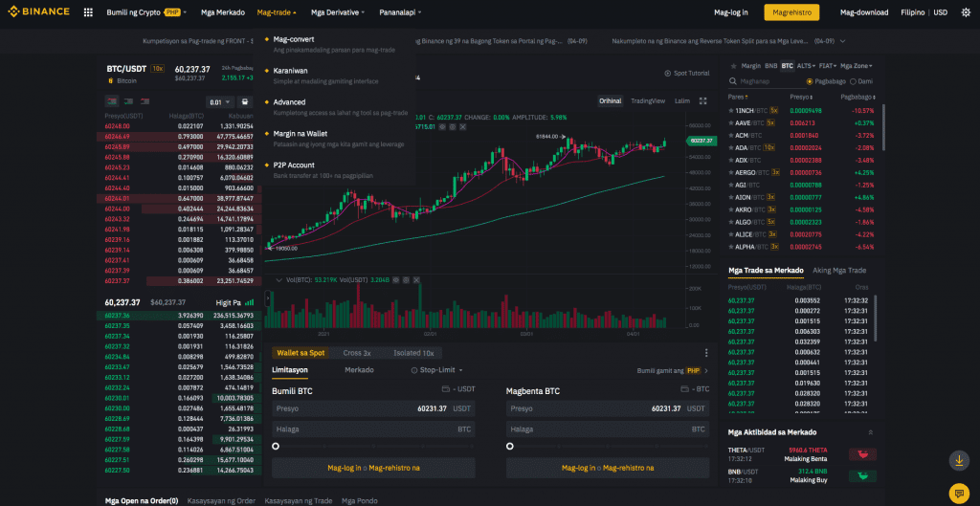This screenshot has height=506, width=980.
Task: Click volume indicator settings icon
Action: click(406, 280)
